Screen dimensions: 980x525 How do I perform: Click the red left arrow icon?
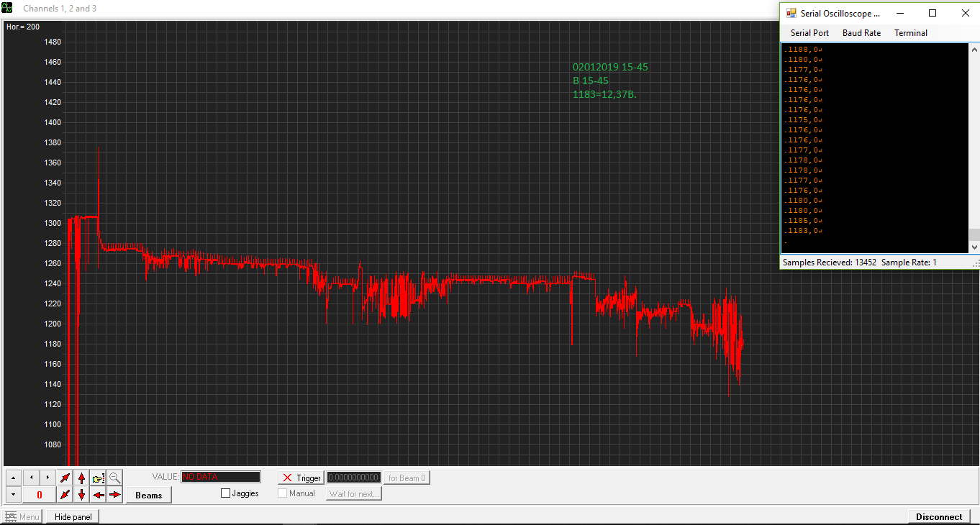coord(99,495)
